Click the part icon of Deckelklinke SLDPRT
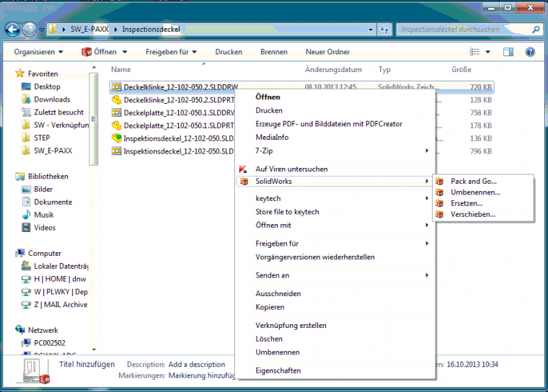The height and width of the screenshot is (392, 548). [x=116, y=99]
